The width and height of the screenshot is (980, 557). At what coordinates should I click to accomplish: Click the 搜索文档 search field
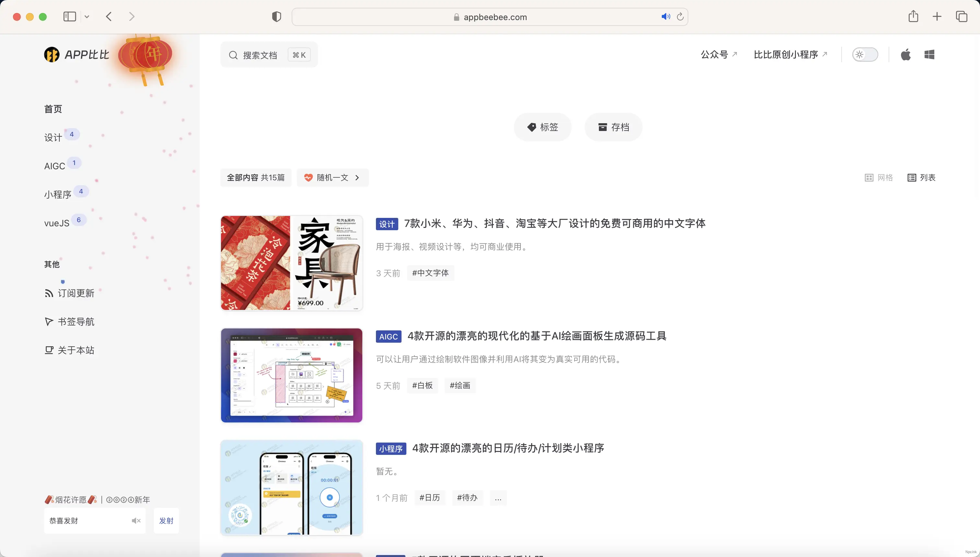[268, 54]
